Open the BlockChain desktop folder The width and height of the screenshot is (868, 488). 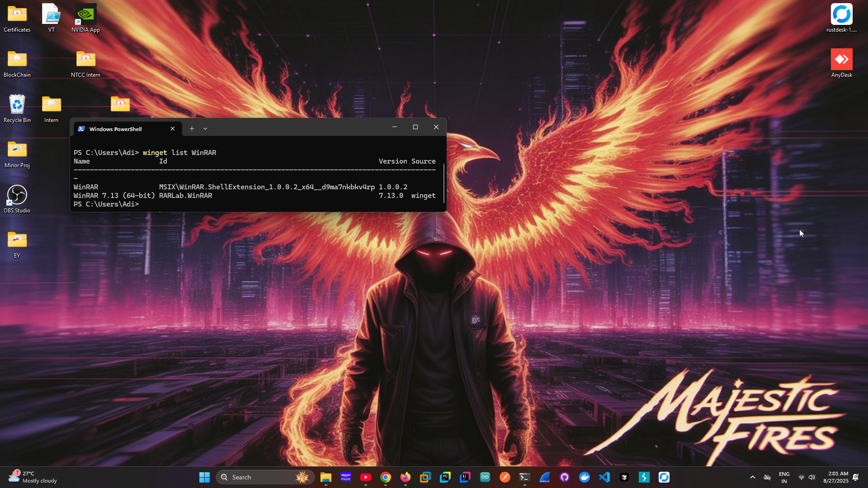pyautogui.click(x=17, y=64)
